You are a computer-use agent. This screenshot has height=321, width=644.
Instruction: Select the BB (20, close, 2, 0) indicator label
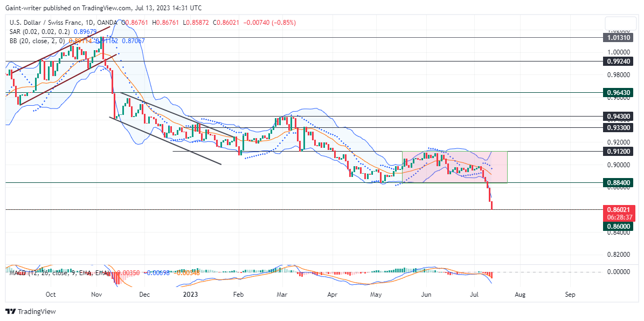[x=37, y=40]
